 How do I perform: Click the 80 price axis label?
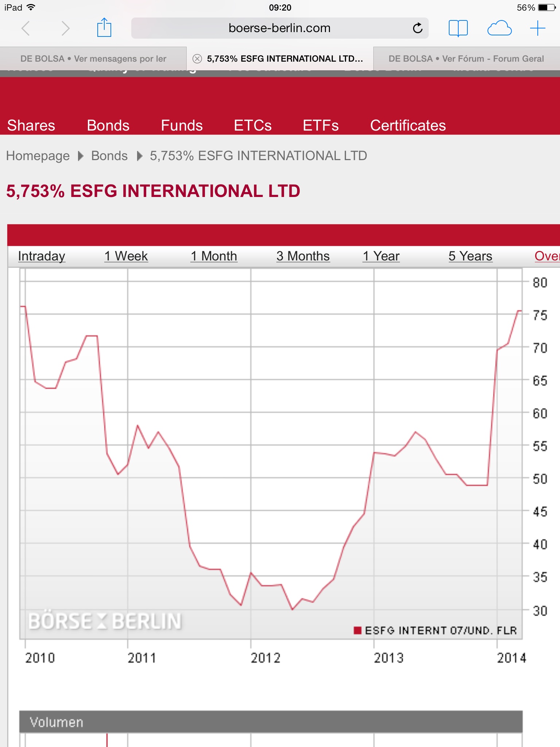coord(540,283)
